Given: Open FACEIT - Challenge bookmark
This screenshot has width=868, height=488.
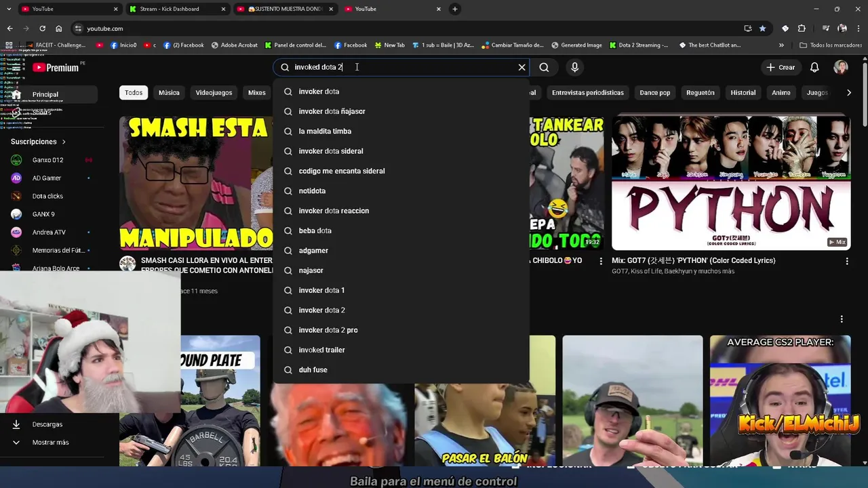Looking at the screenshot, I should point(56,45).
